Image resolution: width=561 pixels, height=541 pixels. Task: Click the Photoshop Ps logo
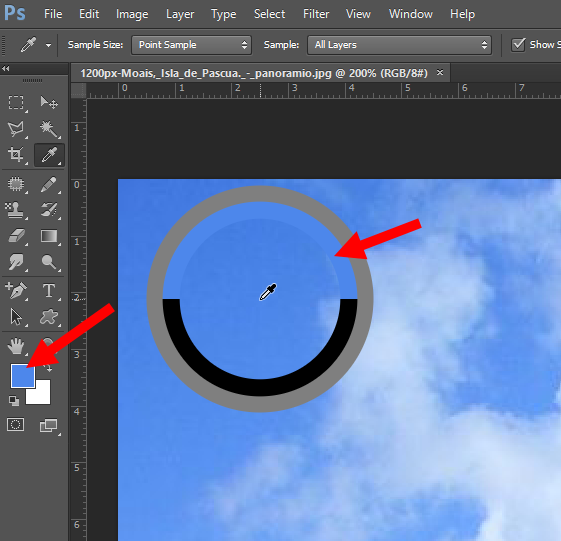pos(15,13)
